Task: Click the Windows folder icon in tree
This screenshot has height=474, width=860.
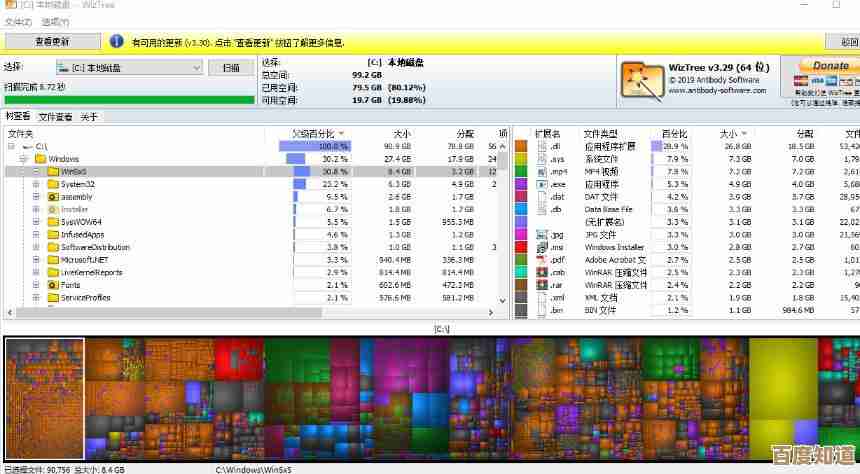Action: click(x=40, y=159)
